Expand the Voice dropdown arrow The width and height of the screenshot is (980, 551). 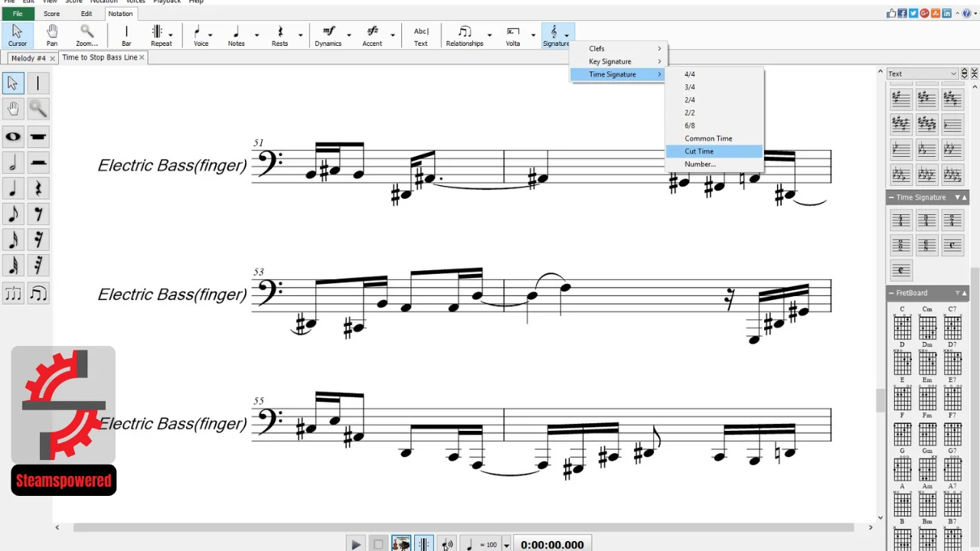[211, 34]
